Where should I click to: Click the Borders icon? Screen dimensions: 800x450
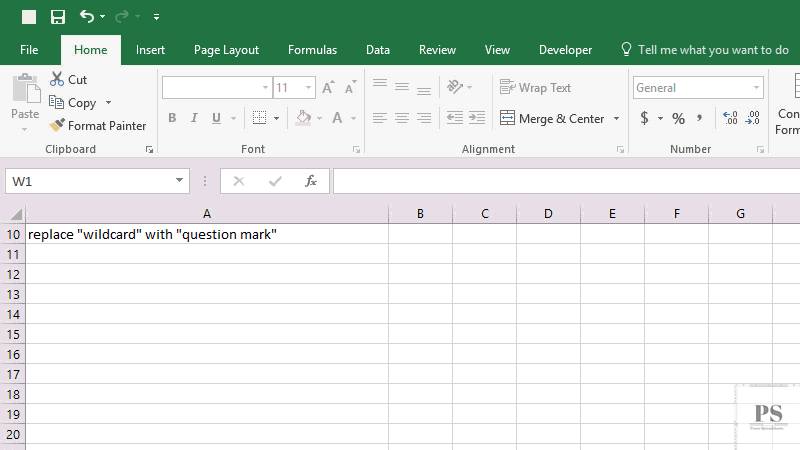[x=260, y=118]
